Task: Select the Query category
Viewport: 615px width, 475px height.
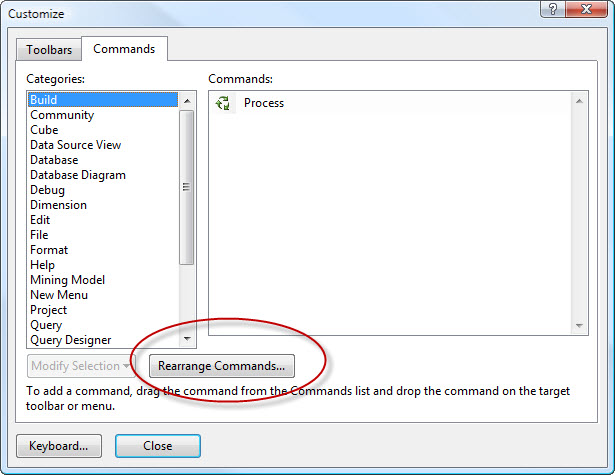Action: [103, 325]
